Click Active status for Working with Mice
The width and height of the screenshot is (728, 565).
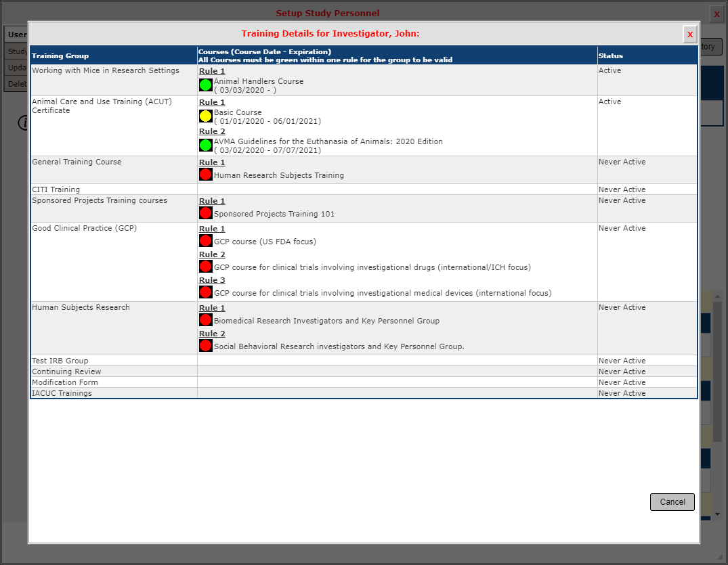[609, 70]
